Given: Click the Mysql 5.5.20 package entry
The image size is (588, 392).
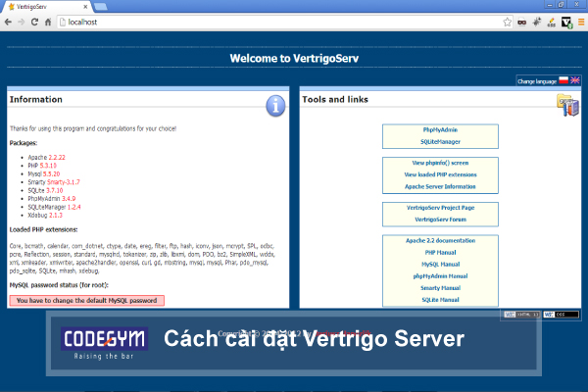Looking at the screenshot, I should (44, 173).
